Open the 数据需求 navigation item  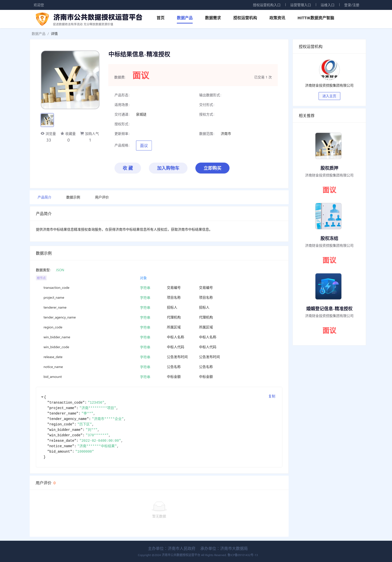coord(213,18)
